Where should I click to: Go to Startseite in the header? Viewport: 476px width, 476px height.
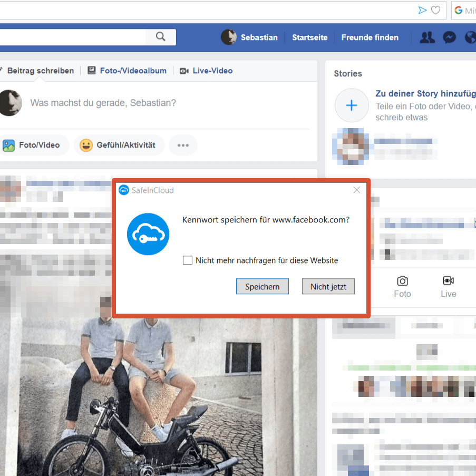[x=309, y=37]
